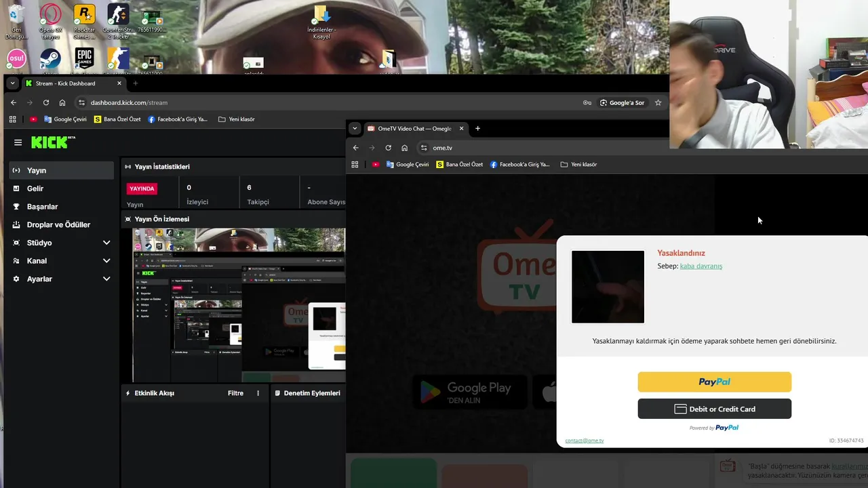Open the Rockstar Games desktop shortcut
Image resolution: width=868 pixels, height=488 pixels.
pos(84,20)
